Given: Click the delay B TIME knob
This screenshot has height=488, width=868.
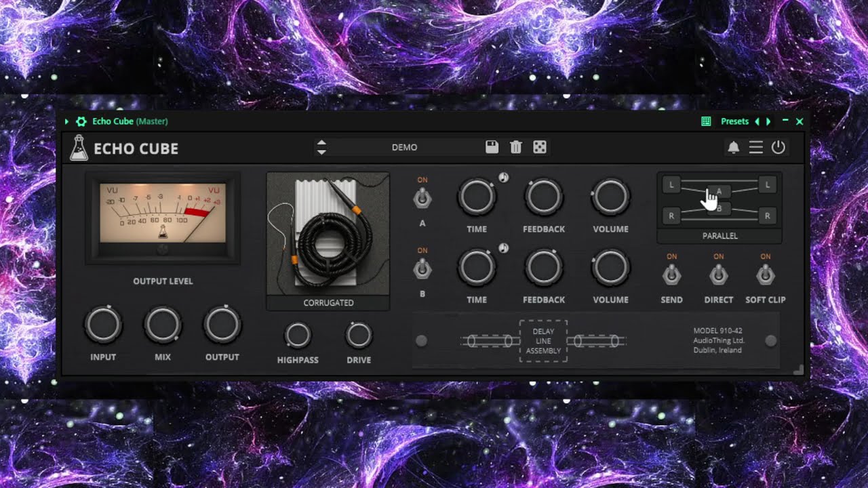Looking at the screenshot, I should tap(477, 268).
